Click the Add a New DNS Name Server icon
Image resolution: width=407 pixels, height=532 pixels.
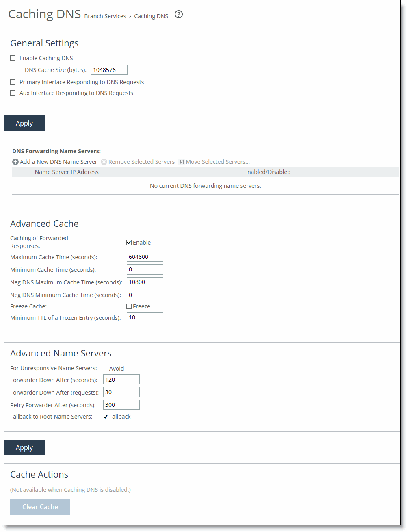tap(15, 161)
